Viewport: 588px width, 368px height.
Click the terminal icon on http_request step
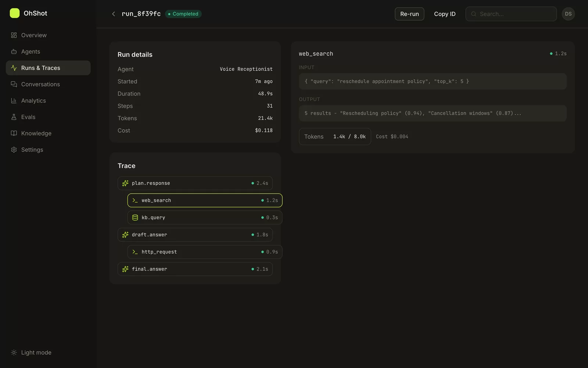click(135, 252)
